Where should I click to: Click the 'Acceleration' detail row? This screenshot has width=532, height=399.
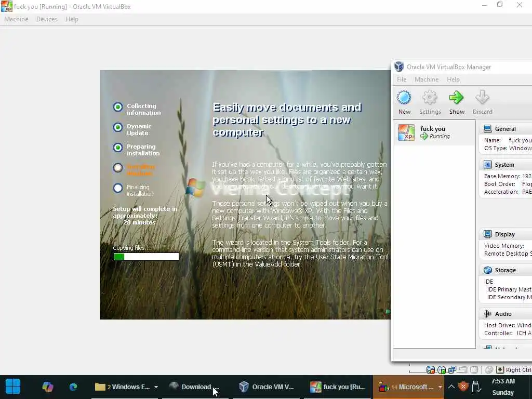[x=508, y=192]
